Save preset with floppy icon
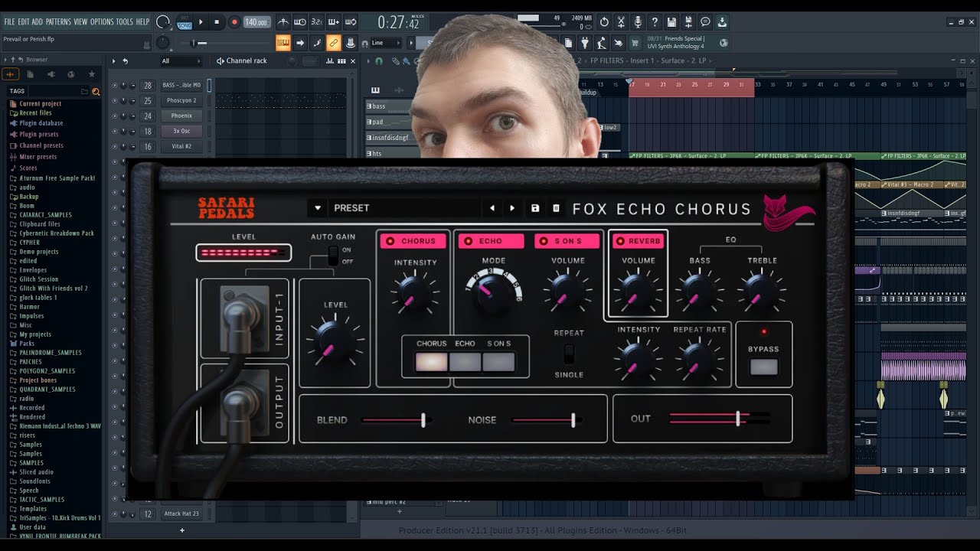This screenshot has width=980, height=551. [x=535, y=208]
